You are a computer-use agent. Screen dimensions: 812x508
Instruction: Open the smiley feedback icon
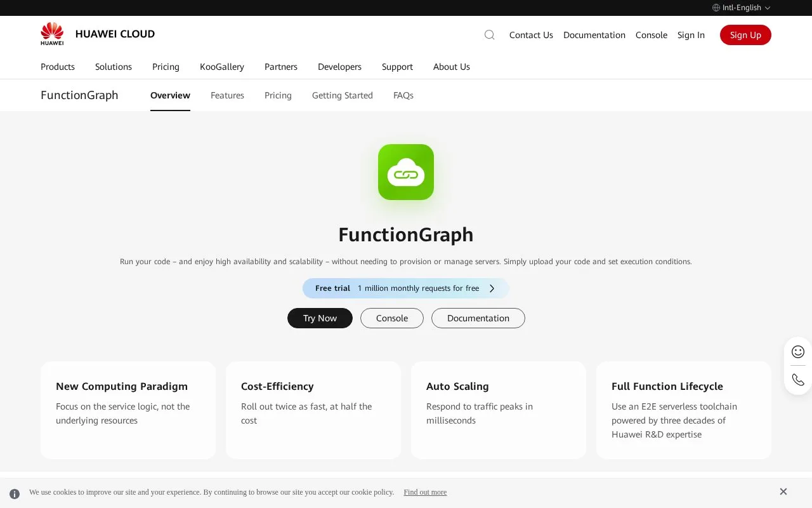click(798, 352)
